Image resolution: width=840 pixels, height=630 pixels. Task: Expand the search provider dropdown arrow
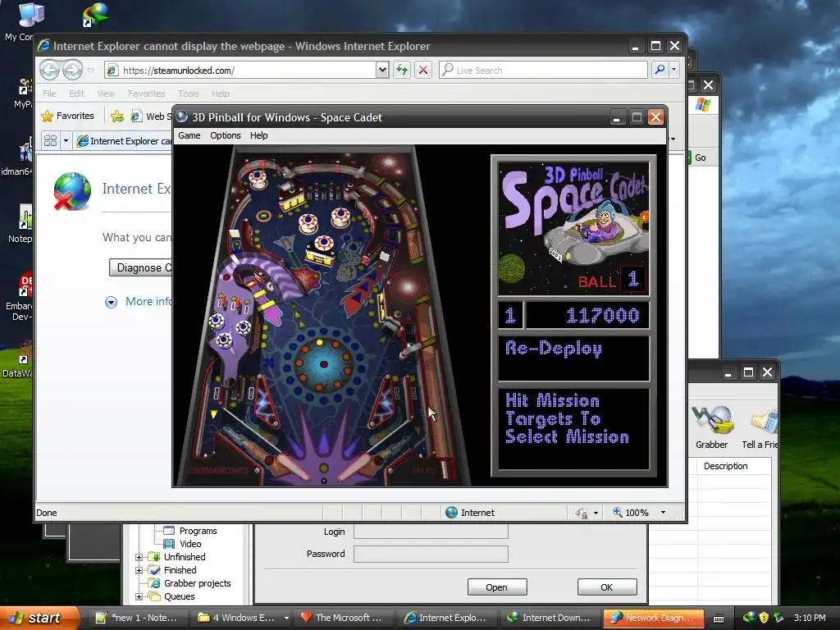(674, 70)
